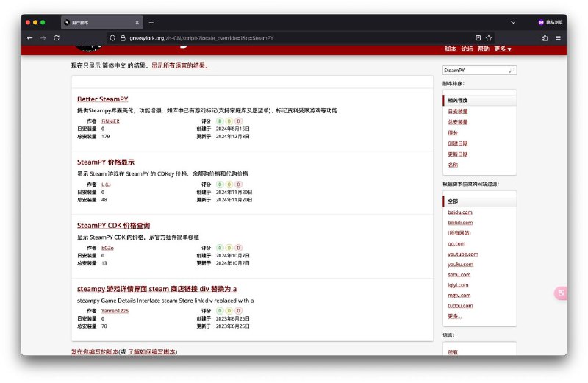Open the 帮助 nav item

(x=483, y=49)
